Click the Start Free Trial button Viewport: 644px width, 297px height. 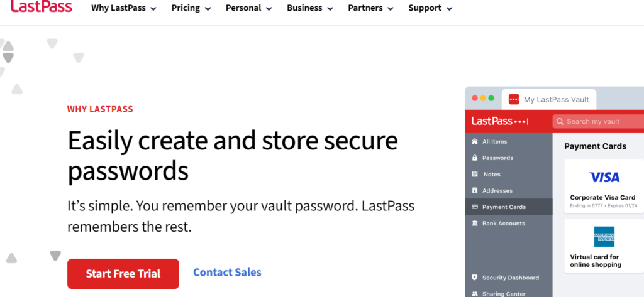coord(123,274)
